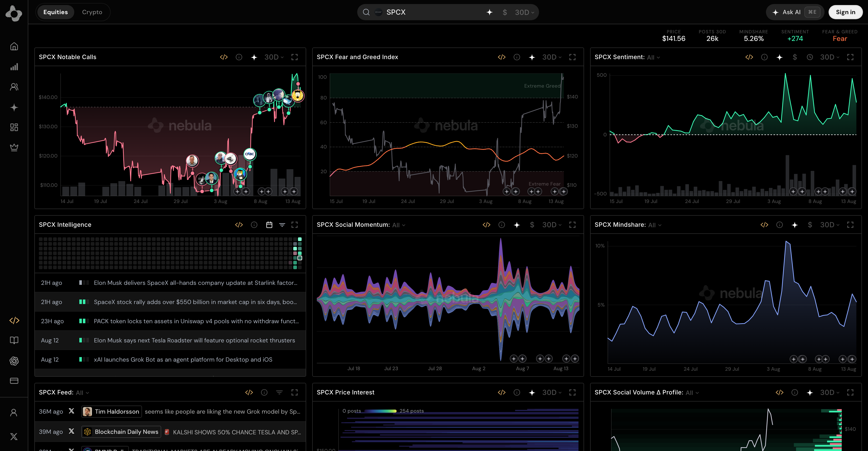Toggle the AI sparkle on Notable Calls panel

pos(254,57)
